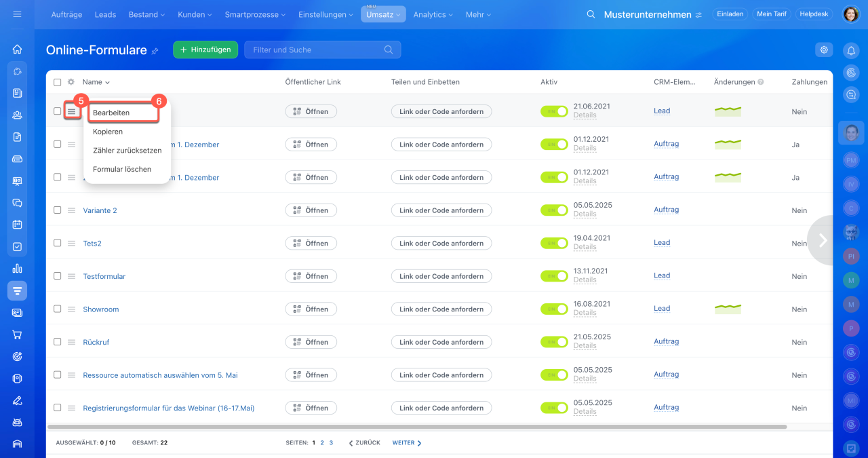Image resolution: width=868 pixels, height=458 pixels.
Task: Show Details under date for Testformular
Action: pyautogui.click(x=585, y=280)
